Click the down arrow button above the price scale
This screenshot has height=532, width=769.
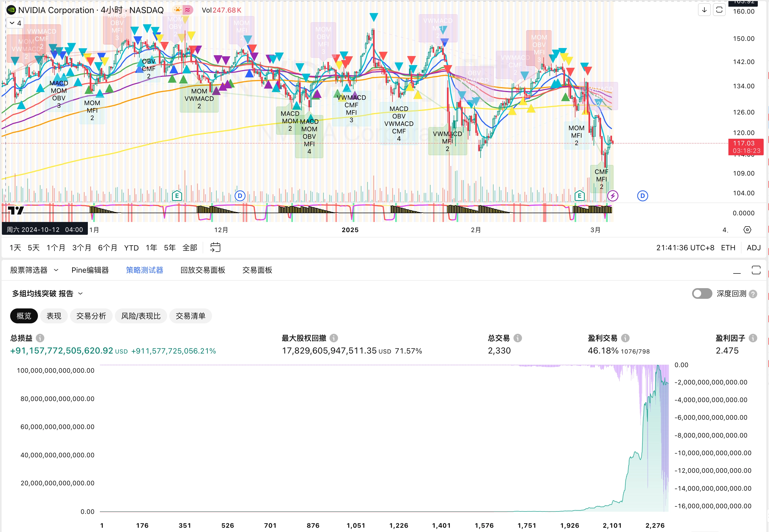[x=704, y=10]
